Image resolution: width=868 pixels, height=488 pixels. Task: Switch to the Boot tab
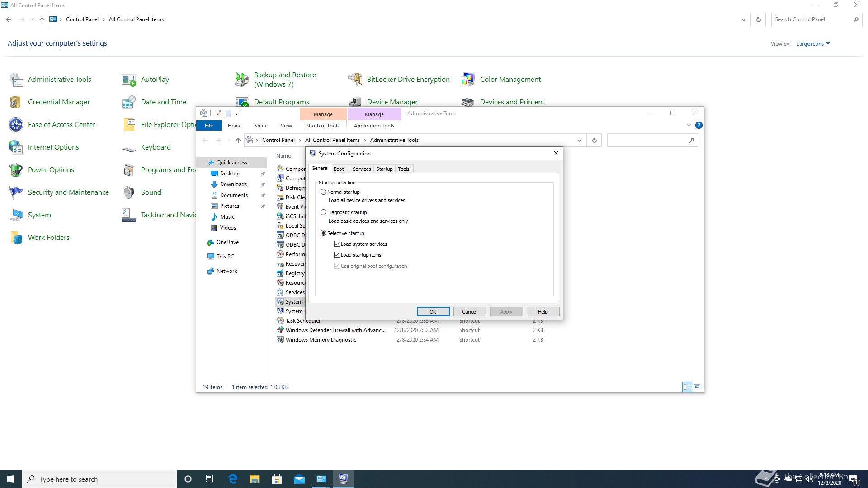[339, 169]
